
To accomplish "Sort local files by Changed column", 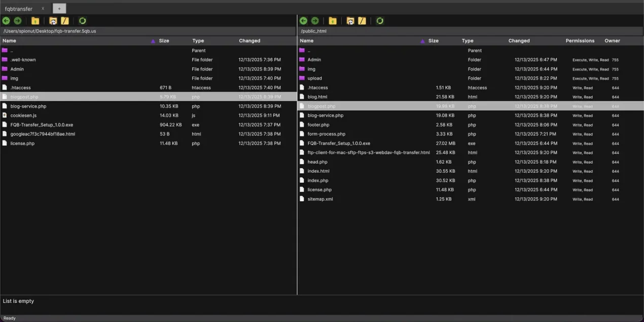I will tap(249, 41).
